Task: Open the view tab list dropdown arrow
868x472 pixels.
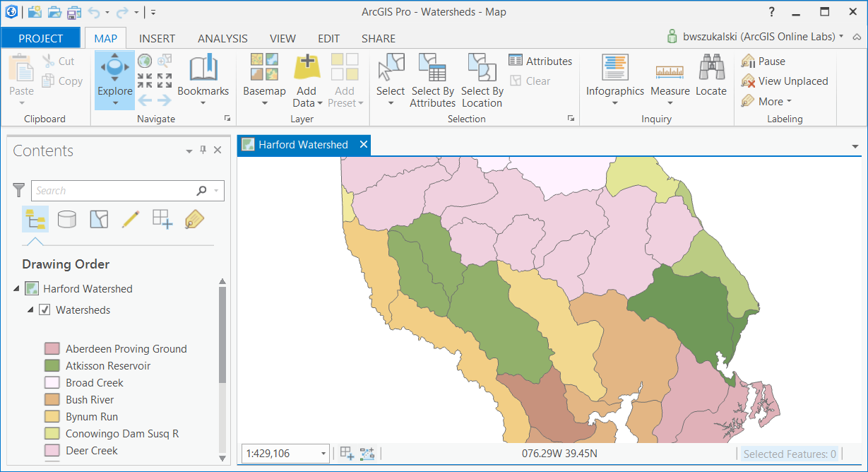Action: pyautogui.click(x=855, y=146)
